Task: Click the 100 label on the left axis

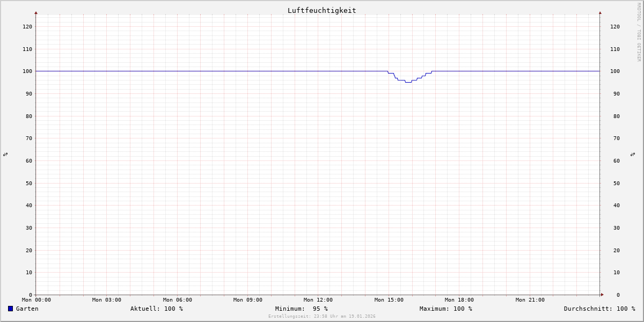Action: [x=27, y=71]
